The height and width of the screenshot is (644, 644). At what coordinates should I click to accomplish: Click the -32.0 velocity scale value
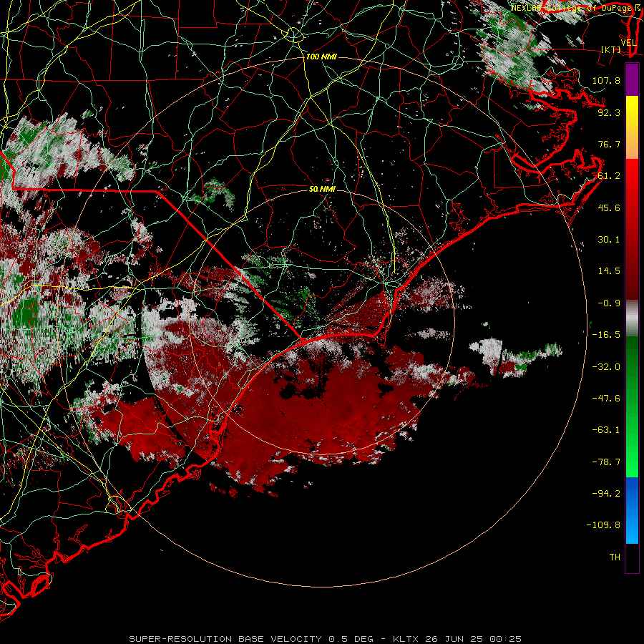coord(606,367)
